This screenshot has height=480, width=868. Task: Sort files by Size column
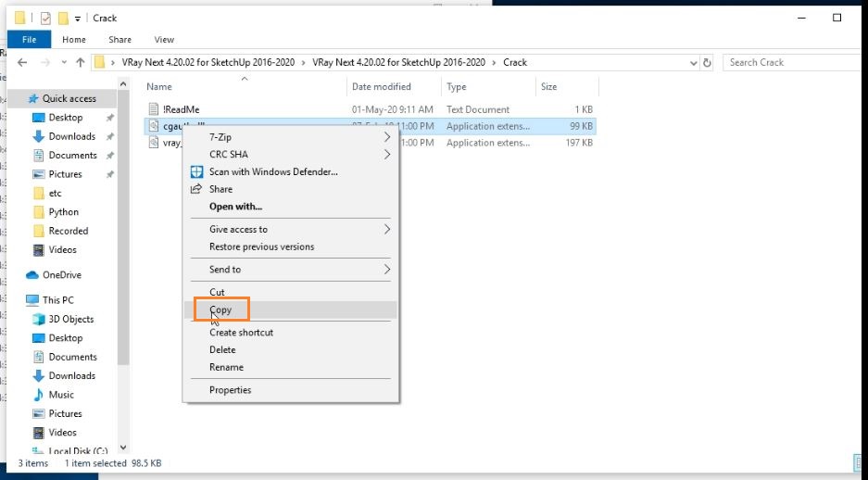click(x=548, y=86)
